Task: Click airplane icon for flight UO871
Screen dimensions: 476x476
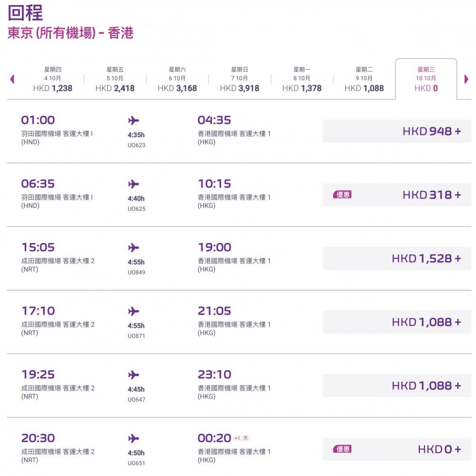Action: click(134, 312)
